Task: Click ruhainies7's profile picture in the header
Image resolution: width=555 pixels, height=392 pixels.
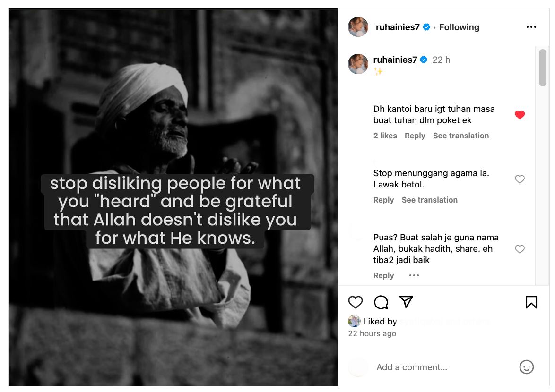Action: [358, 27]
